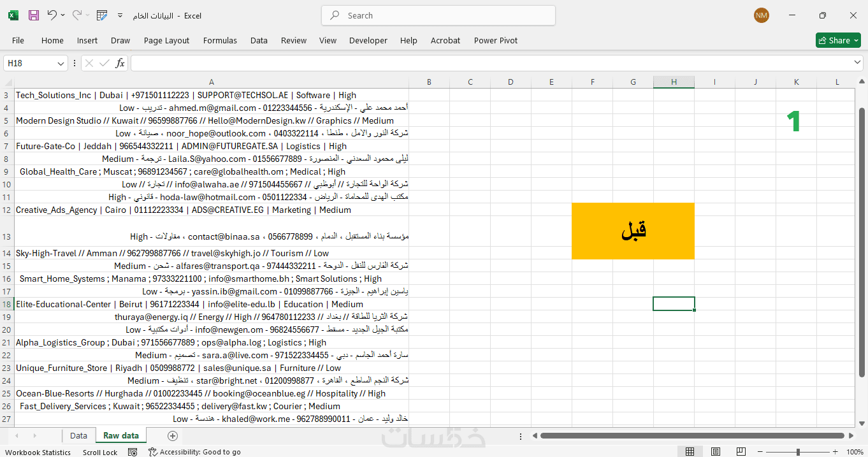
Task: Click the Search box in title bar
Action: [x=438, y=15]
